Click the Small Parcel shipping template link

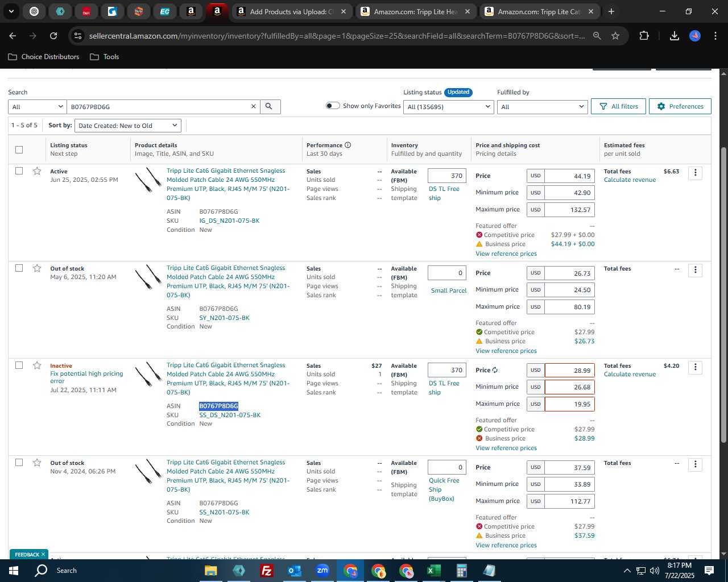449,290
